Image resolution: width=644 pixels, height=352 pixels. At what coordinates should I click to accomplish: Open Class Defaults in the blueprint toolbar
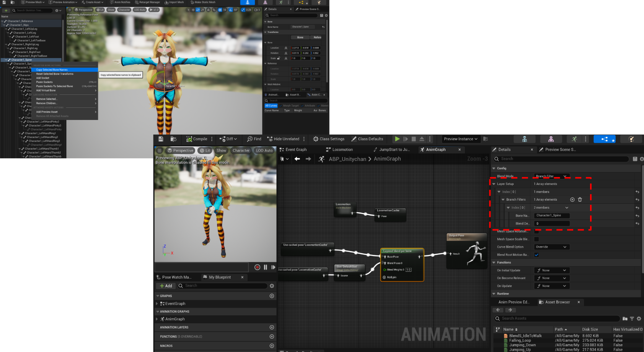(x=367, y=139)
